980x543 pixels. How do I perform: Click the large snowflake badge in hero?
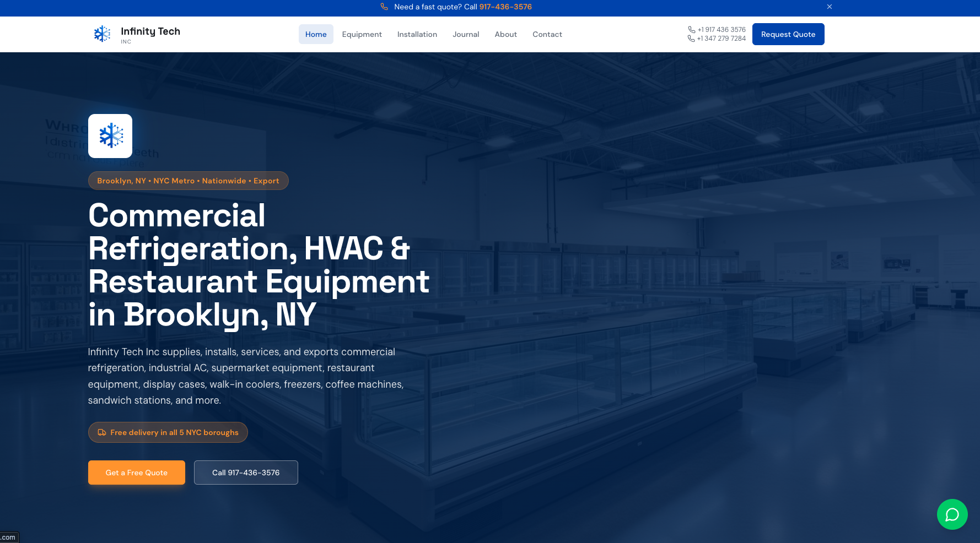(x=110, y=136)
